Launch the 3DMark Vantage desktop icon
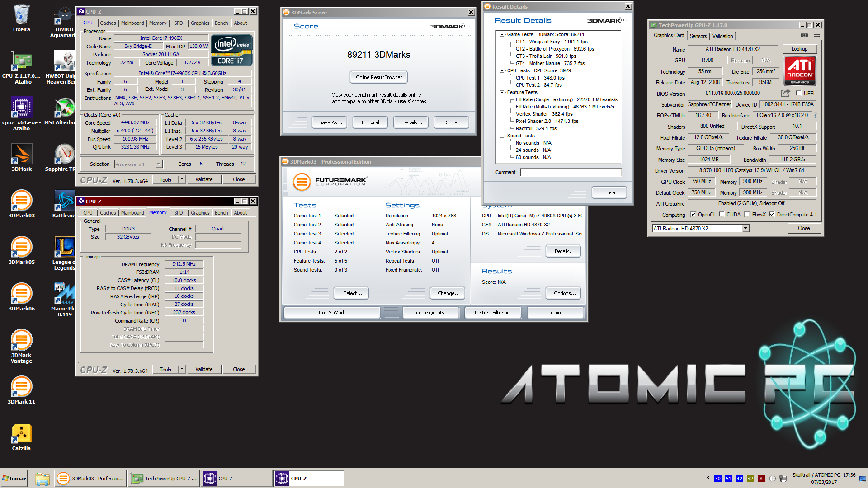This screenshot has height=488, width=868. pyautogui.click(x=21, y=347)
